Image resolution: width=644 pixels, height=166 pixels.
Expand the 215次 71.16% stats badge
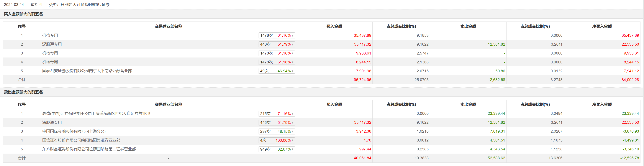click(x=276, y=114)
